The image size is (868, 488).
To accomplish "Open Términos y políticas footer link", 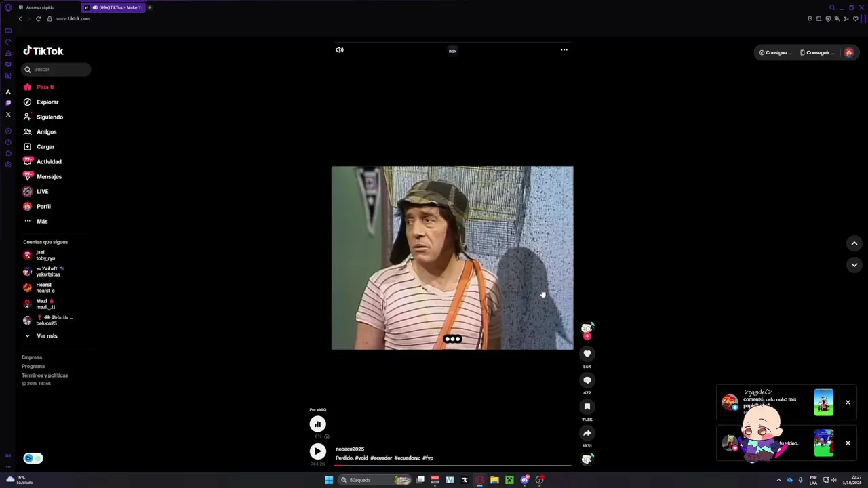I will (x=45, y=375).
